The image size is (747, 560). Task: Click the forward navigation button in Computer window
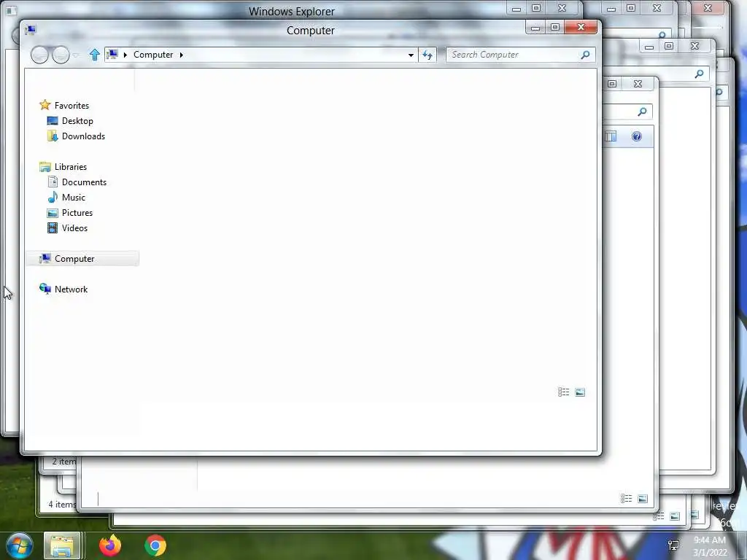coord(61,55)
